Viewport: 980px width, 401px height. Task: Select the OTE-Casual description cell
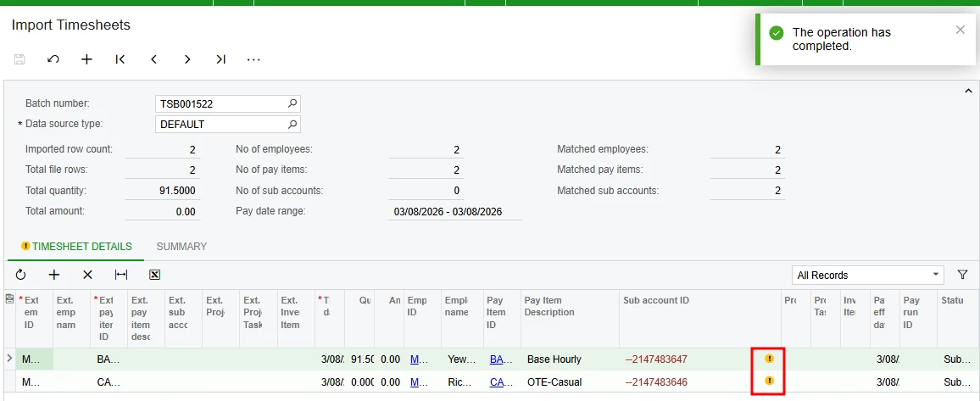pos(570,381)
